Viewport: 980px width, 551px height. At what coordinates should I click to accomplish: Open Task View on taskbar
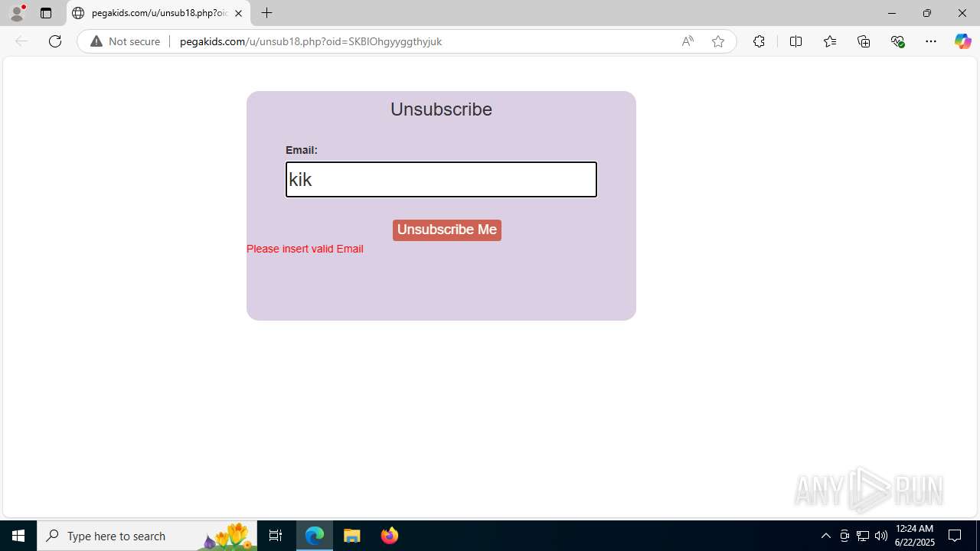(x=276, y=536)
